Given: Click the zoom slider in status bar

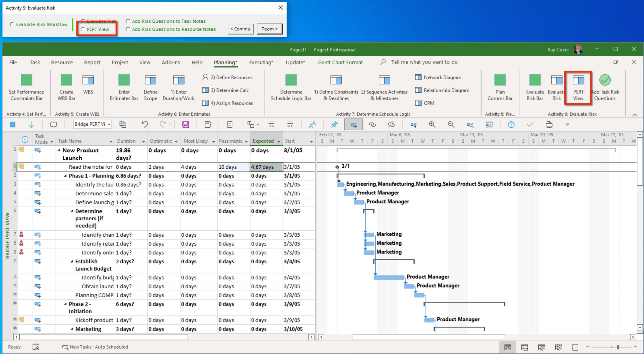Looking at the screenshot, I should [x=618, y=347].
